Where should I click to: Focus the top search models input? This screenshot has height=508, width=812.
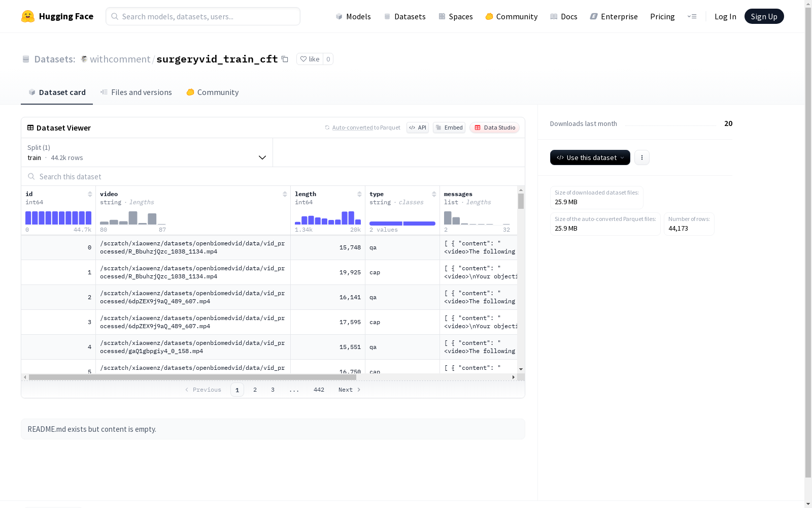203,16
